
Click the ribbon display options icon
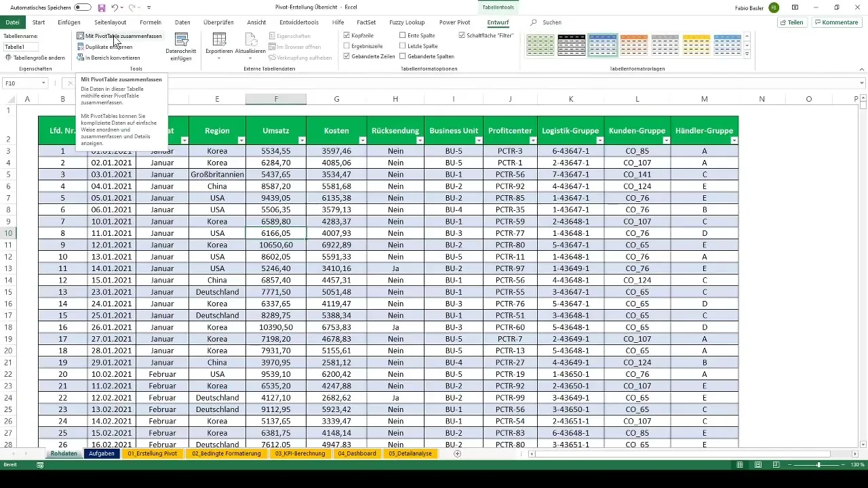(795, 7)
